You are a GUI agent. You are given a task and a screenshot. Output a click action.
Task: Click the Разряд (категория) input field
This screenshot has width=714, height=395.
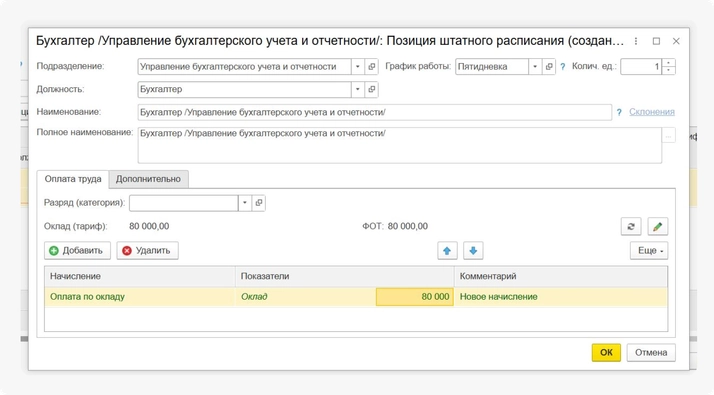click(x=184, y=203)
